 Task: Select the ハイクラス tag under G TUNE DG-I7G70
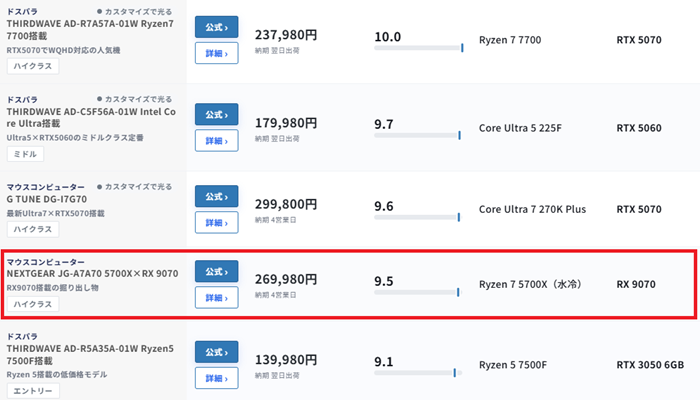[33, 229]
